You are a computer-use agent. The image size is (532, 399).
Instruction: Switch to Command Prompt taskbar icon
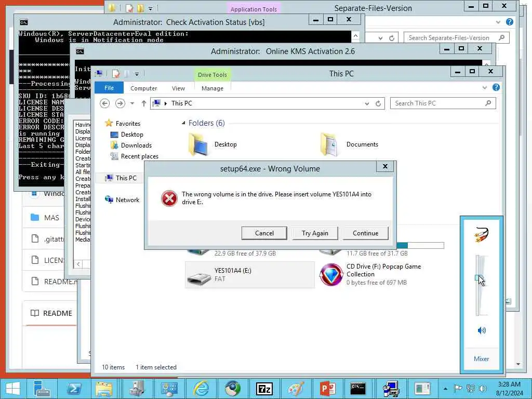(x=358, y=389)
